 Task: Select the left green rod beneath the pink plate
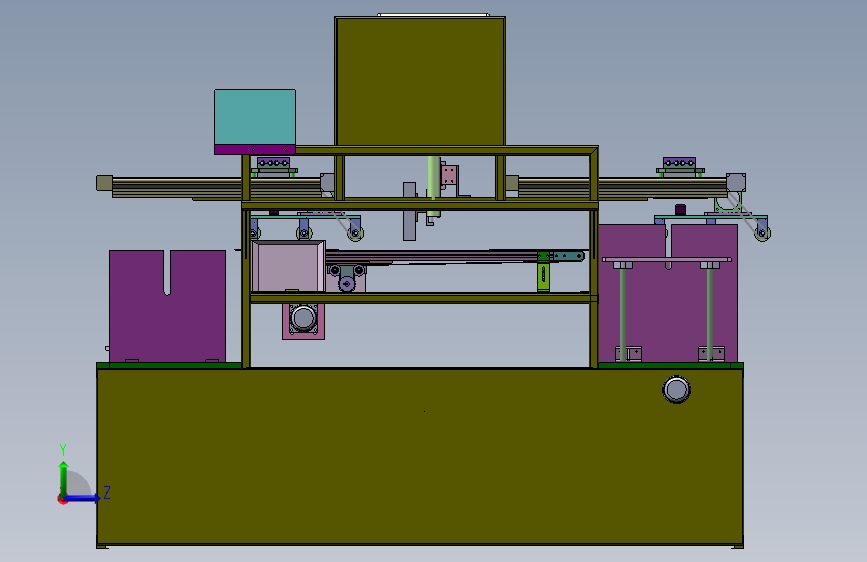pyautogui.click(x=623, y=313)
